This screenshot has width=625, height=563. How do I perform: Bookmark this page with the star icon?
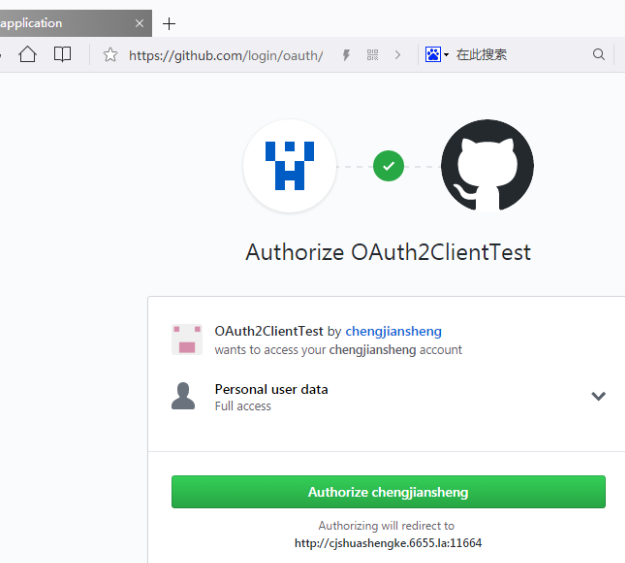pyautogui.click(x=110, y=55)
